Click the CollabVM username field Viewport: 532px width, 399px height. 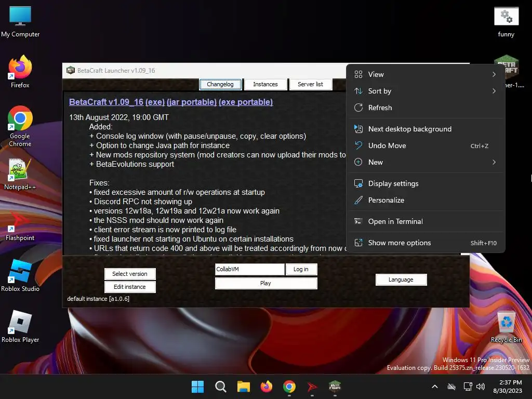[250, 269]
